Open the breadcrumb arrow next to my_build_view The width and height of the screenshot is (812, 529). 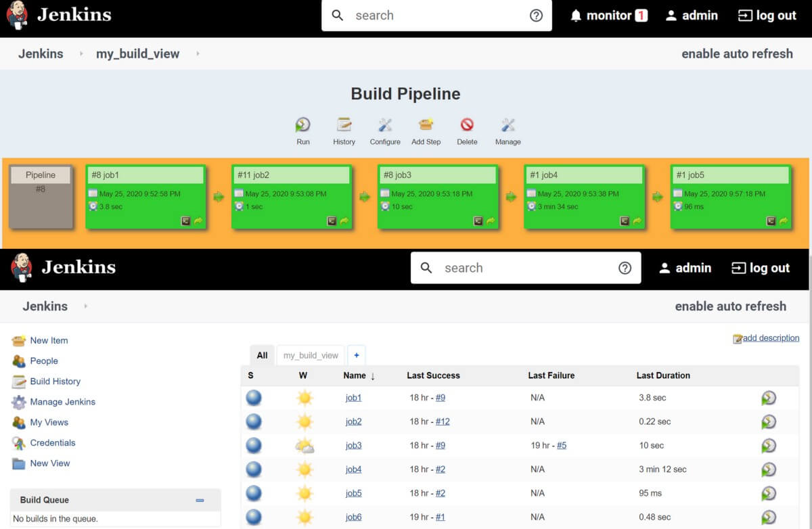[x=196, y=53]
